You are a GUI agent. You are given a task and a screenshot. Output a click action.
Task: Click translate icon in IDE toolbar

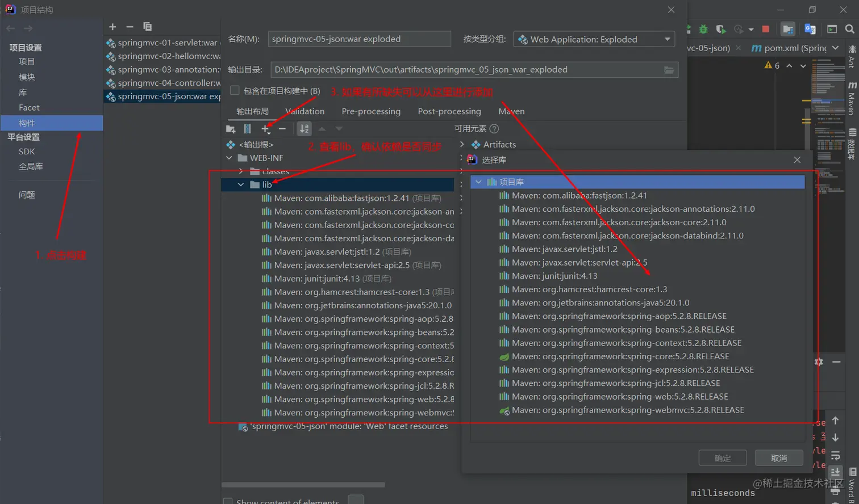click(810, 29)
